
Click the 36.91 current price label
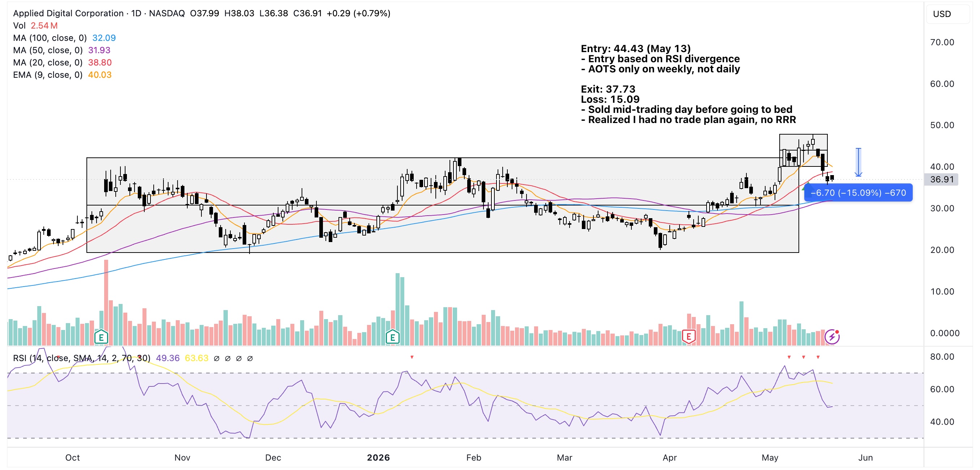(x=942, y=179)
